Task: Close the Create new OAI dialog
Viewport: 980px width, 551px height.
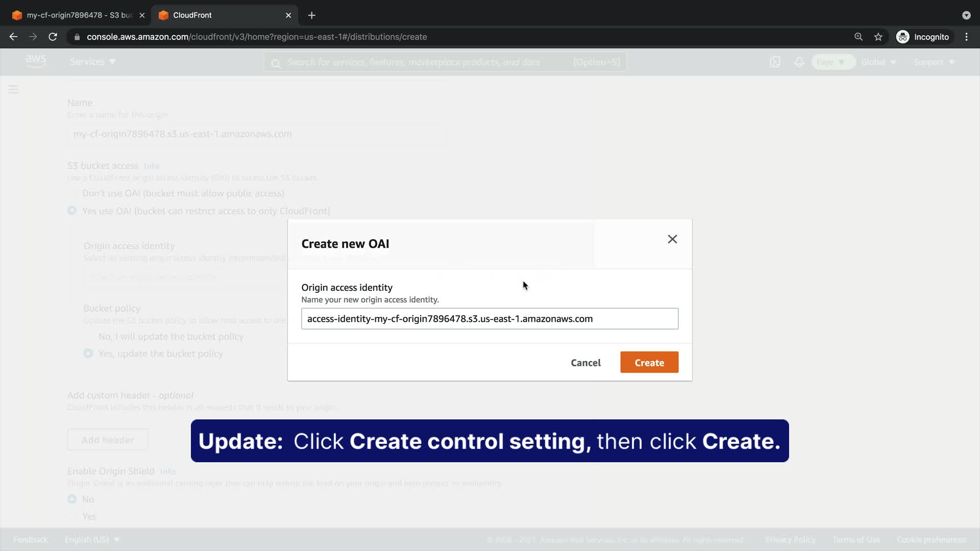Action: (672, 239)
